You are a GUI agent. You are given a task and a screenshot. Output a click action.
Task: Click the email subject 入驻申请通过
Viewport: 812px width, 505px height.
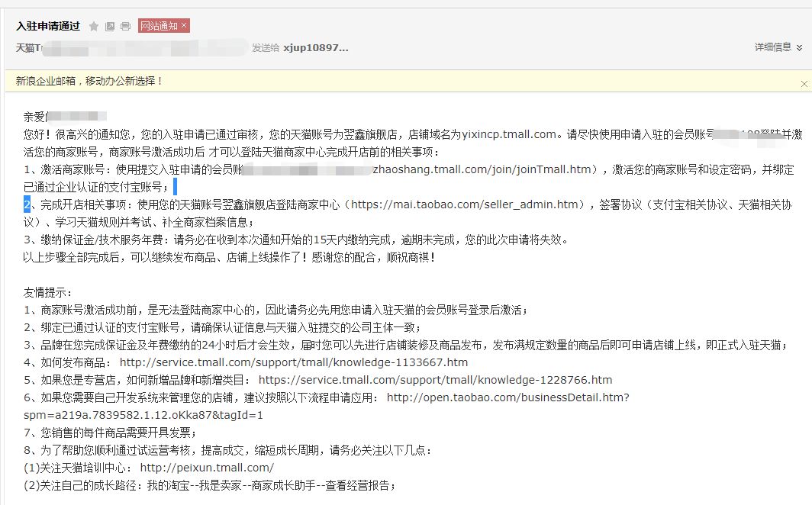pos(48,27)
